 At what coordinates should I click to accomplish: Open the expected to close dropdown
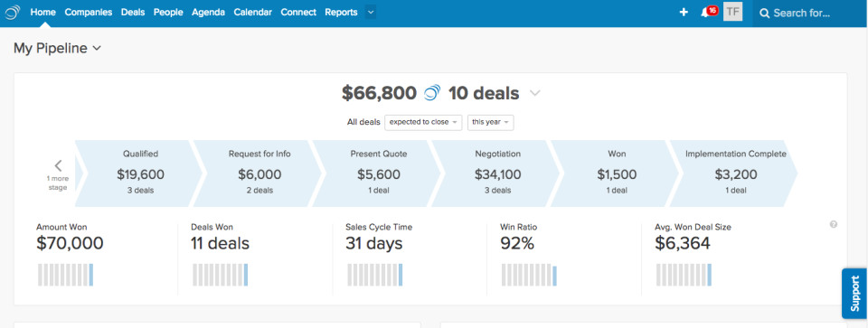coord(423,122)
